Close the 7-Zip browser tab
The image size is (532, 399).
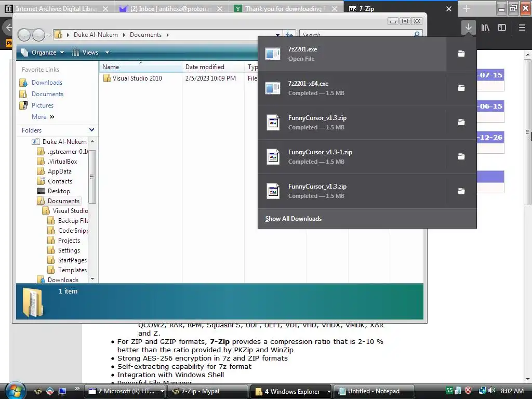pos(449,9)
